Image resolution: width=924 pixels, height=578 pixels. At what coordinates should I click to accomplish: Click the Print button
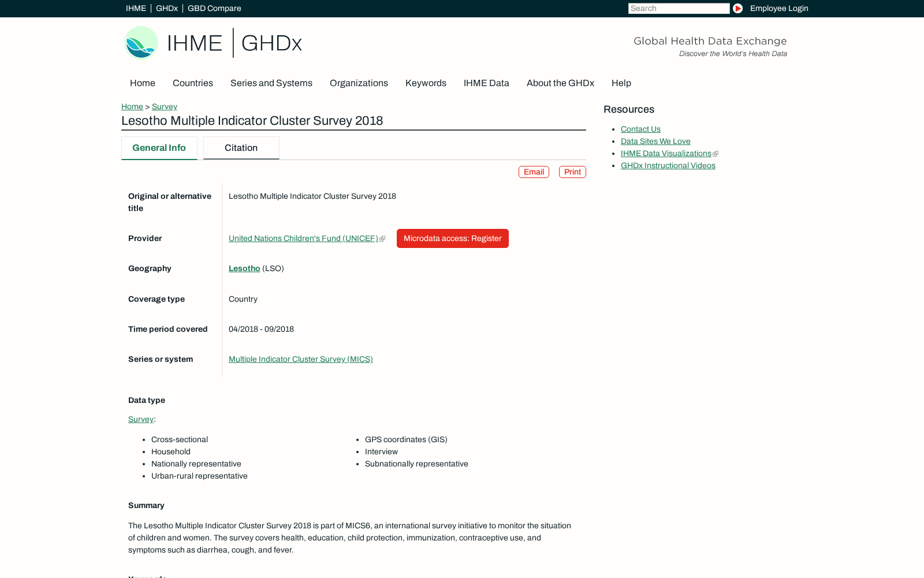tap(572, 172)
